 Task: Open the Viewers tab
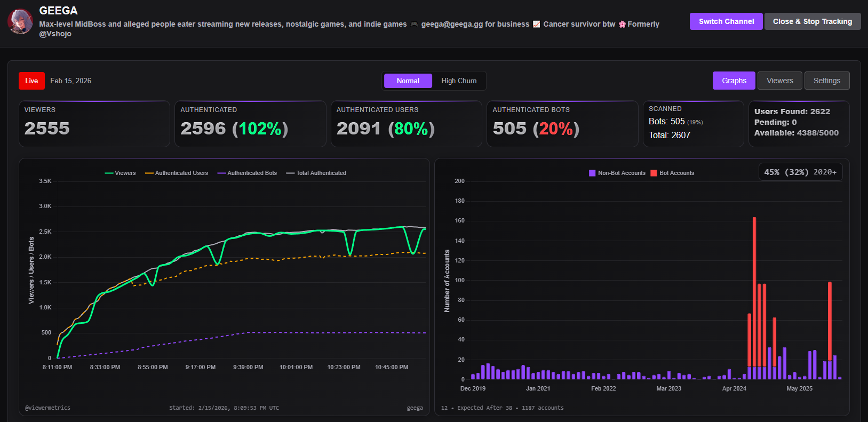[780, 81]
